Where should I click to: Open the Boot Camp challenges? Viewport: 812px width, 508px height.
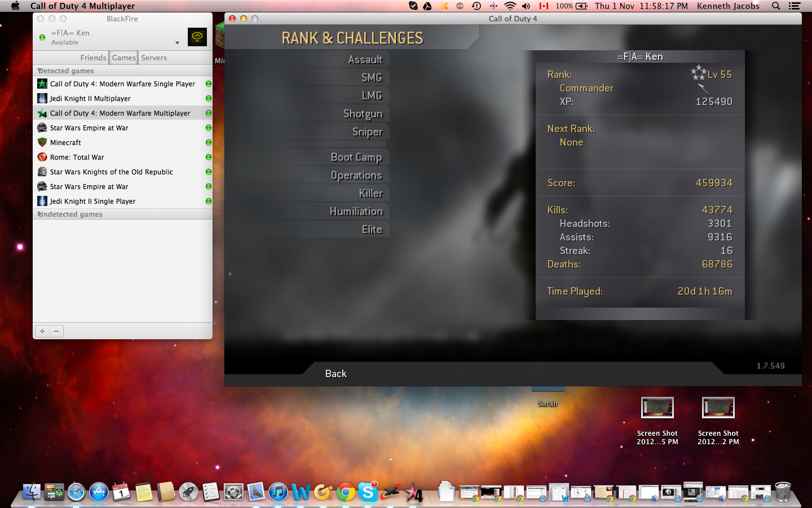tap(356, 157)
